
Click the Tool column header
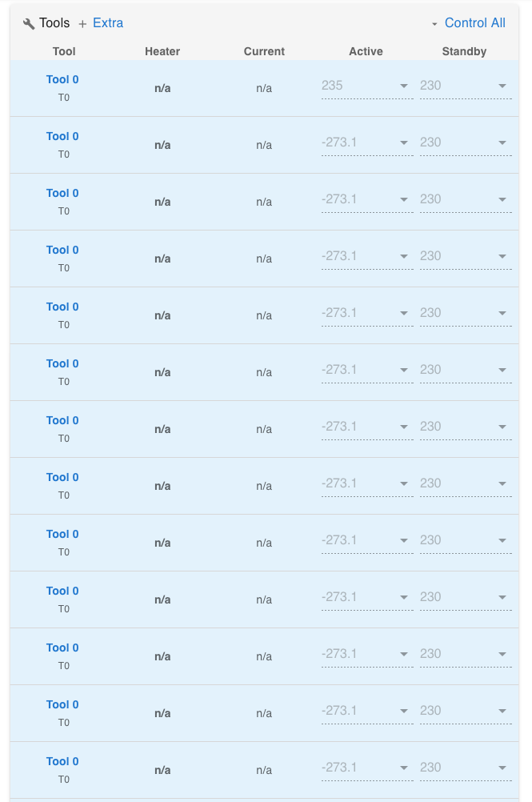coord(64,51)
